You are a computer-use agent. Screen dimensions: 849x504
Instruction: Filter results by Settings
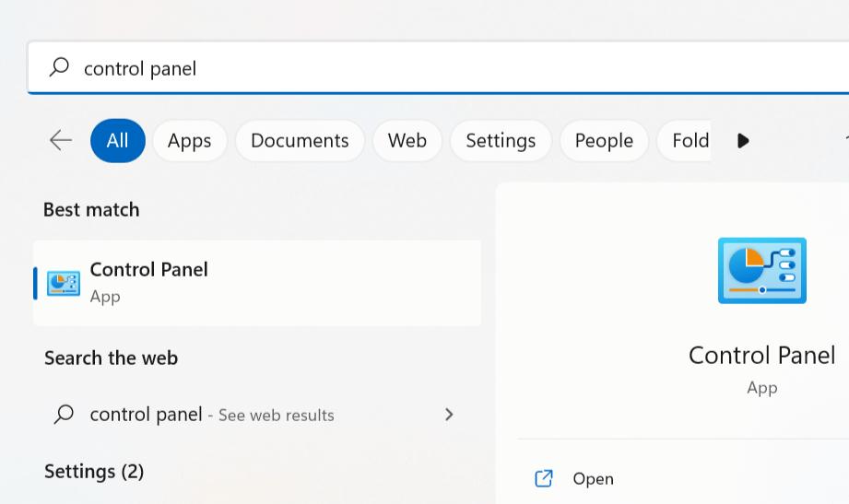click(x=501, y=141)
